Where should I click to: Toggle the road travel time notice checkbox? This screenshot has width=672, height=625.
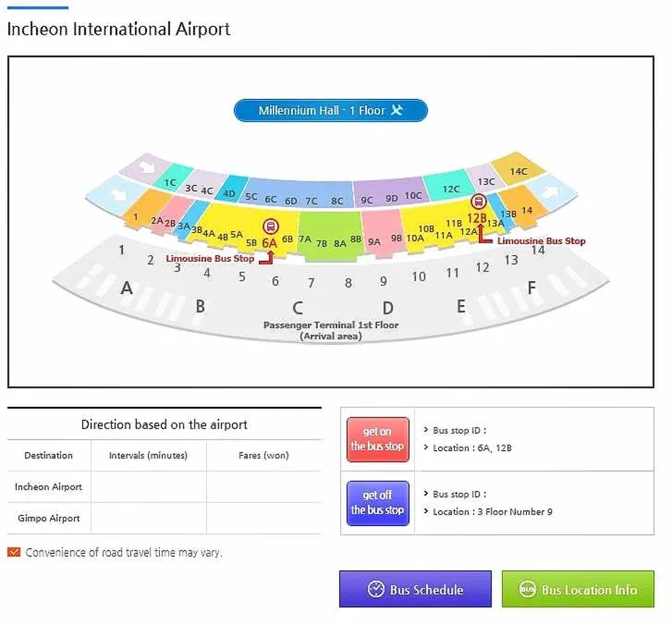[14, 553]
